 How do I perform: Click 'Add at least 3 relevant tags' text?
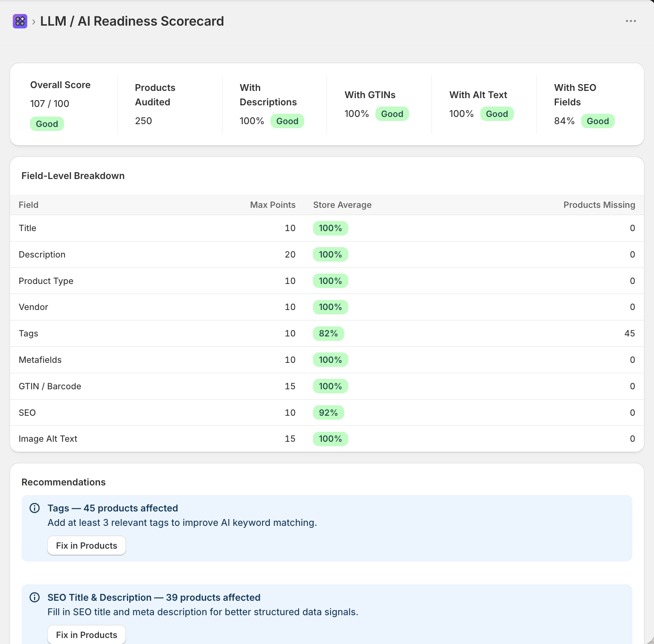[182, 523]
